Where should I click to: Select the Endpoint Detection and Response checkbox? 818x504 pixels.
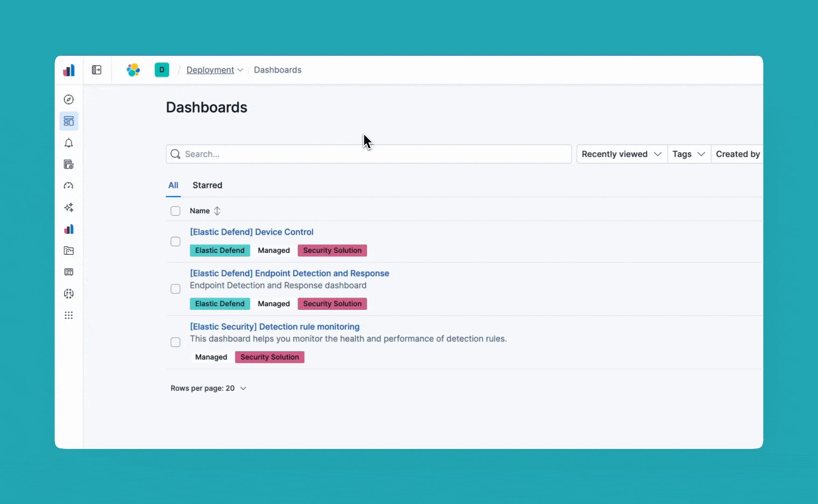coord(176,289)
